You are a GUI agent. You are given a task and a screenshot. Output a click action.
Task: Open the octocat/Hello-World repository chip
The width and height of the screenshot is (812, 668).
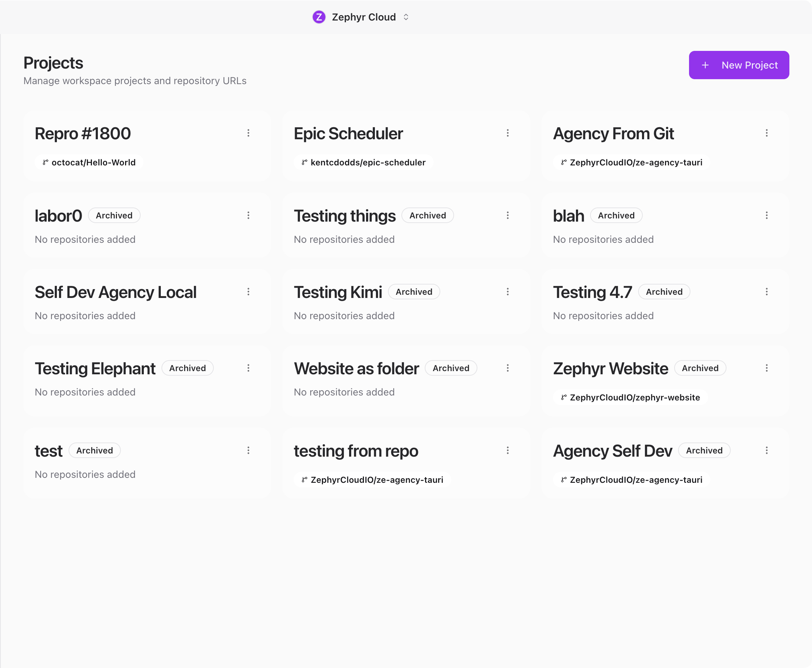click(x=89, y=162)
